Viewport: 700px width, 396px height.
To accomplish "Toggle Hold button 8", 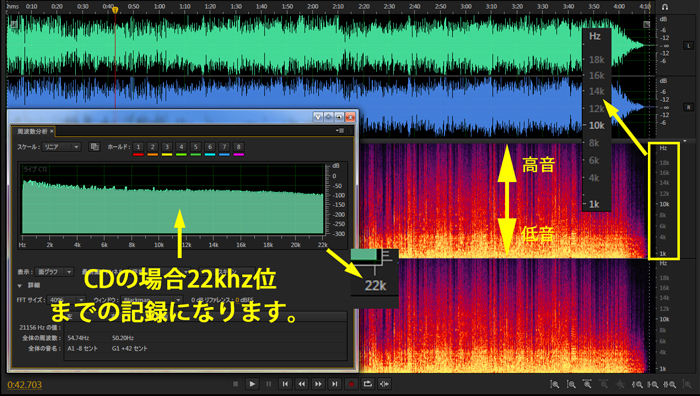I will point(238,147).
